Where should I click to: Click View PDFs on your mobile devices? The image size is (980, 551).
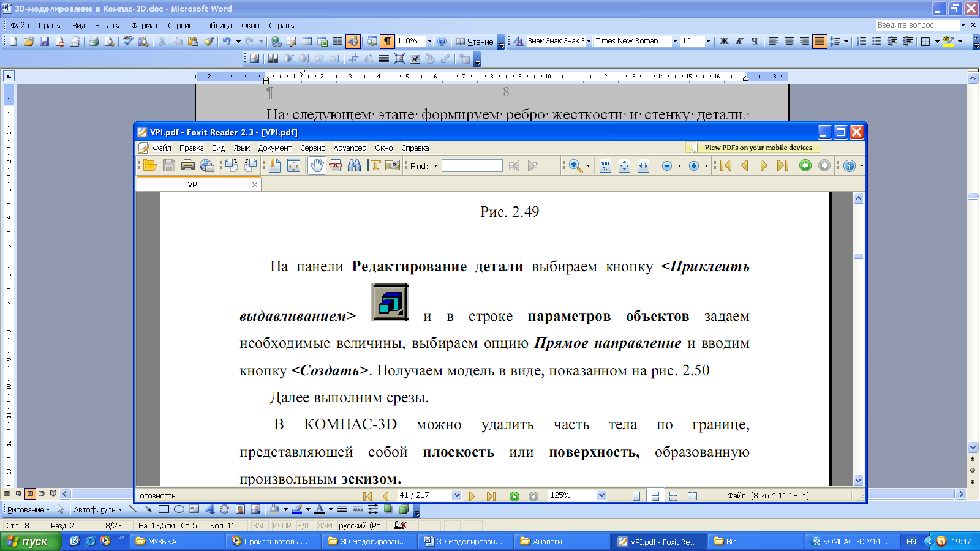[753, 148]
